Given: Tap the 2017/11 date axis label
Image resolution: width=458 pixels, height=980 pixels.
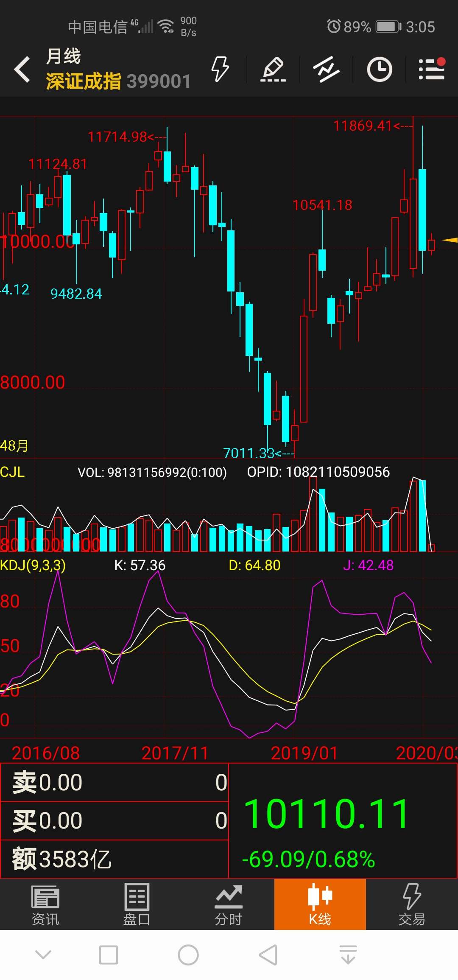Looking at the screenshot, I should click(x=175, y=753).
